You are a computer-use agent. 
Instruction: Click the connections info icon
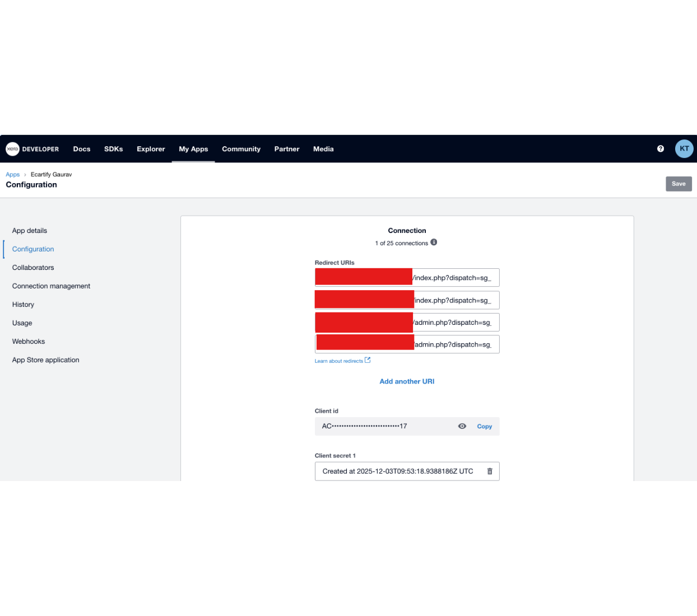[434, 242]
